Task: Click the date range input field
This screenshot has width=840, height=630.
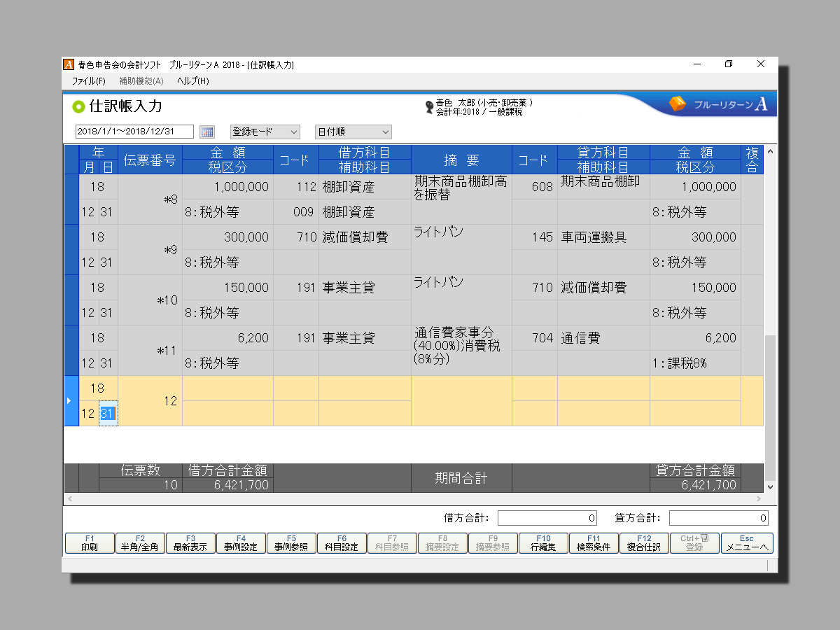Action: point(134,132)
